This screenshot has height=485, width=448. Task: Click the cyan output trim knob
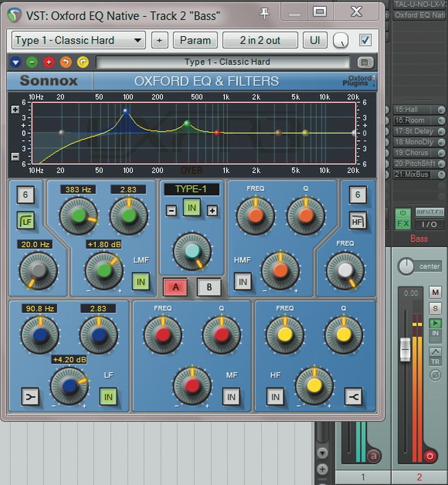point(192,251)
